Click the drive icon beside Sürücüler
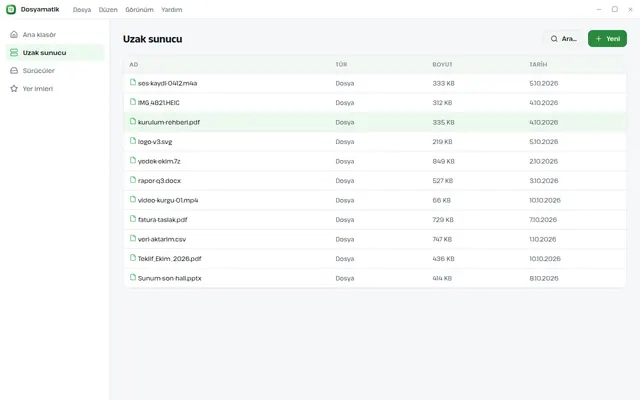 [14, 70]
